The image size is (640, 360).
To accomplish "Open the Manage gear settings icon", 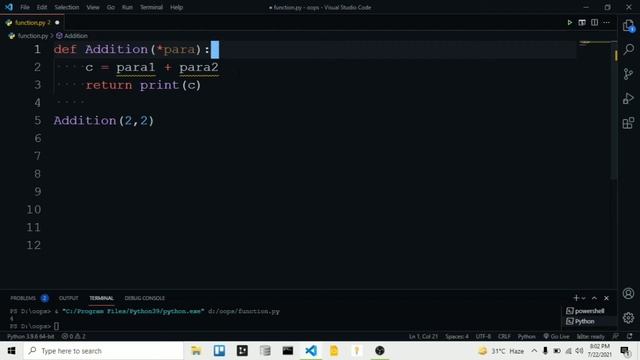I will click(x=629, y=318).
